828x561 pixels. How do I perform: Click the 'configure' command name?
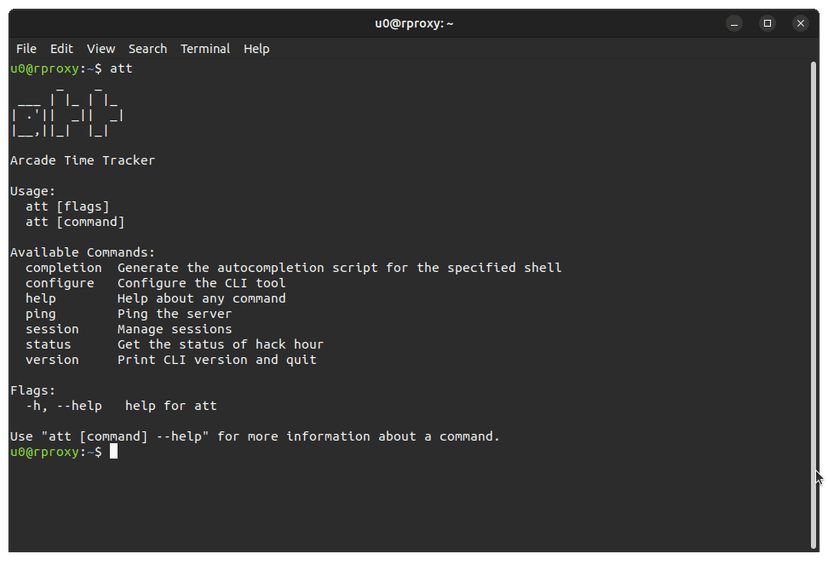[59, 283]
